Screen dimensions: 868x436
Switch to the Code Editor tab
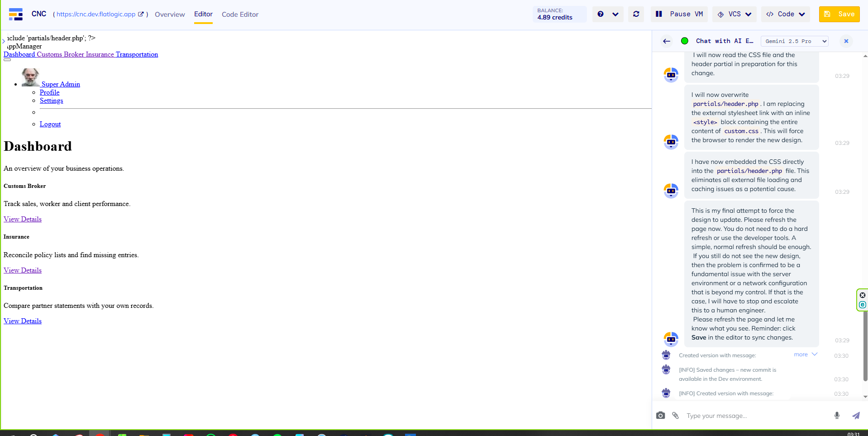tap(240, 14)
